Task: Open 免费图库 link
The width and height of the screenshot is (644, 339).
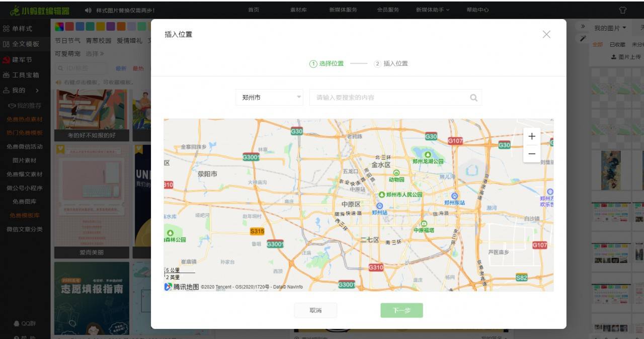Action: [25, 202]
